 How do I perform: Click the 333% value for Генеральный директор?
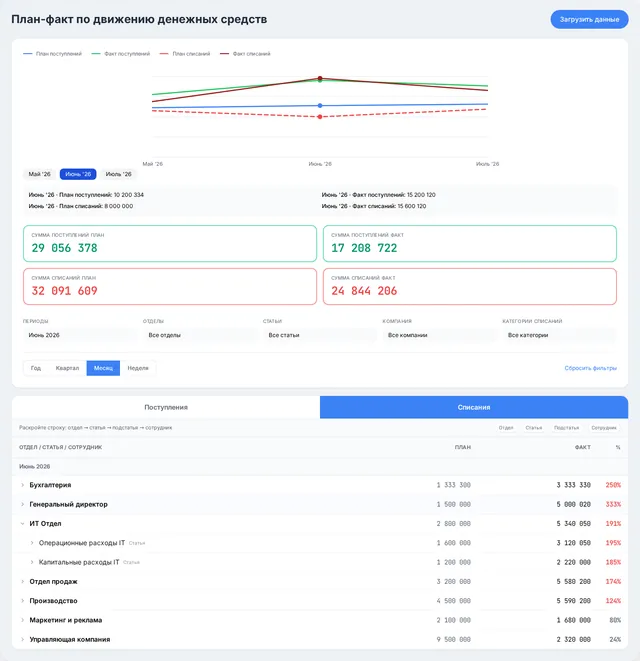tap(613, 505)
